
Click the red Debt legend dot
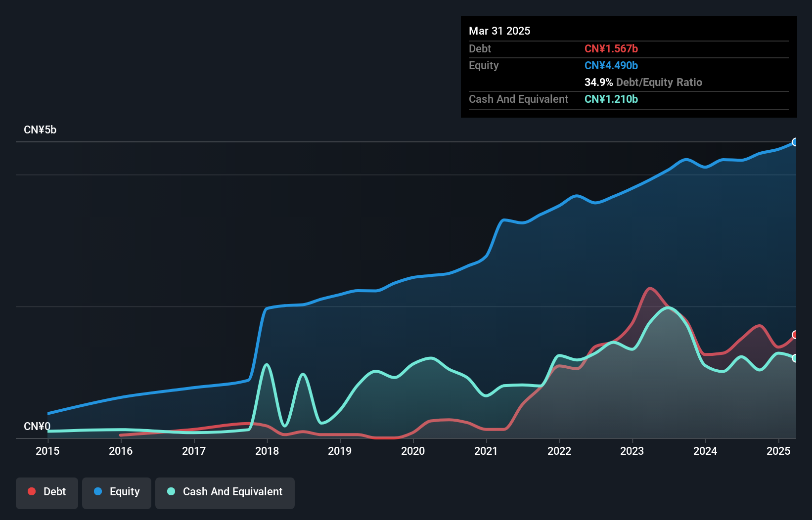point(32,491)
